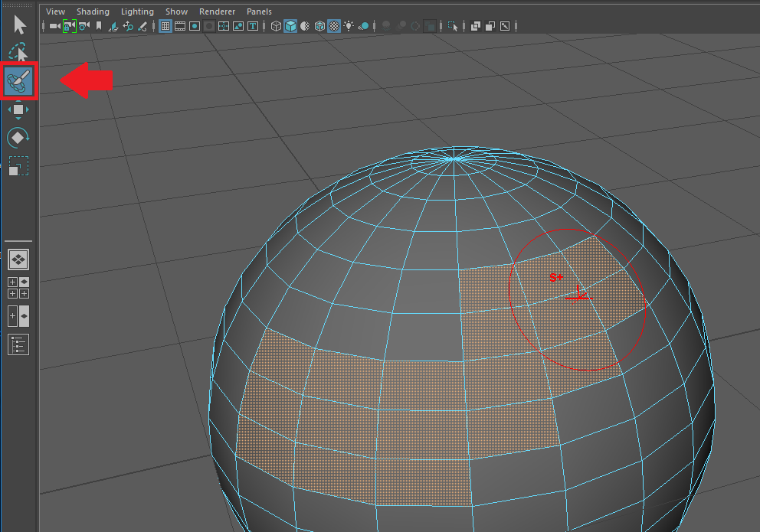The image size is (760, 532).
Task: Toggle the viewport grid display
Action: 165,26
